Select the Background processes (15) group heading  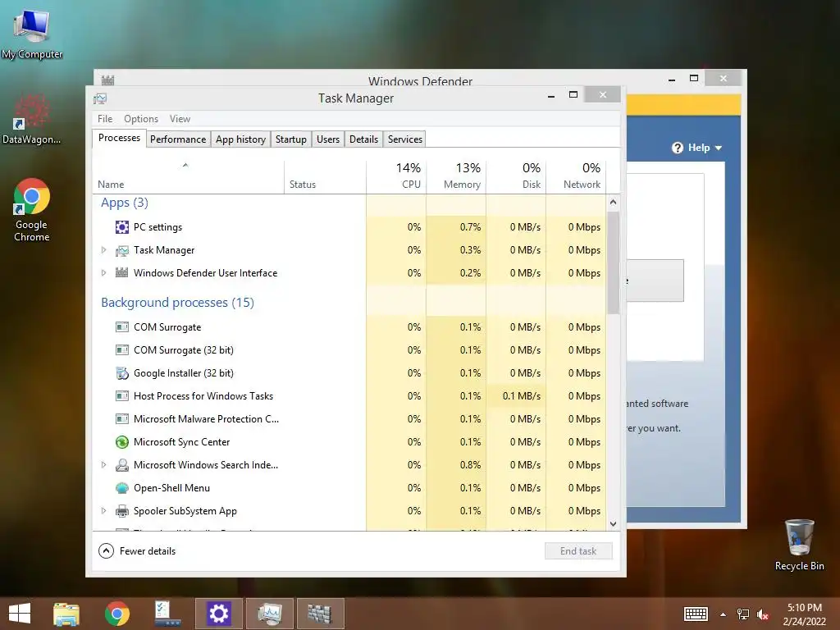pos(177,303)
